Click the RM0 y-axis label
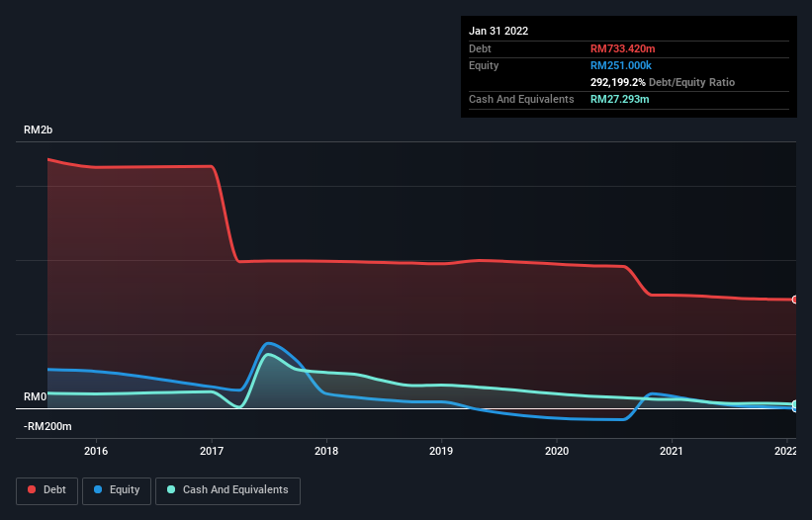 [35, 396]
